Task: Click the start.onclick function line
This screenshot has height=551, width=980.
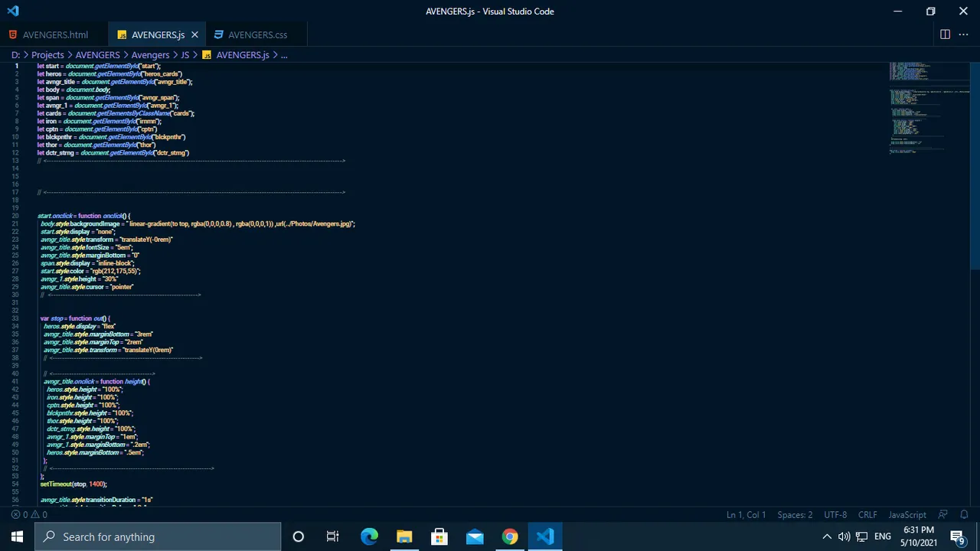Action: (84, 216)
